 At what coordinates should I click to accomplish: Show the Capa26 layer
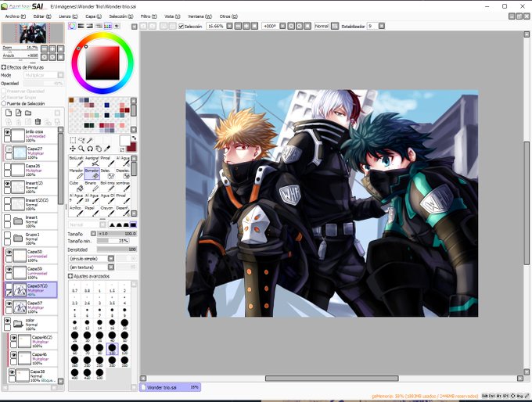point(8,167)
